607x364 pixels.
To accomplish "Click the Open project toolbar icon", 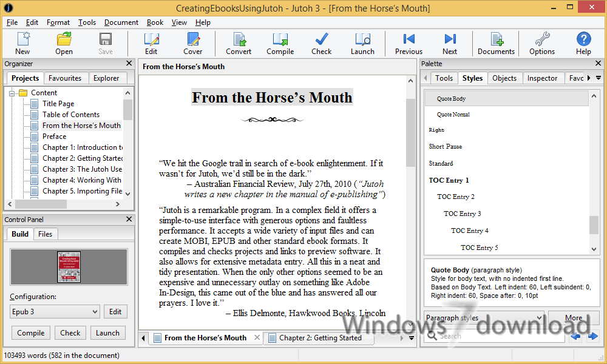I will tap(64, 43).
